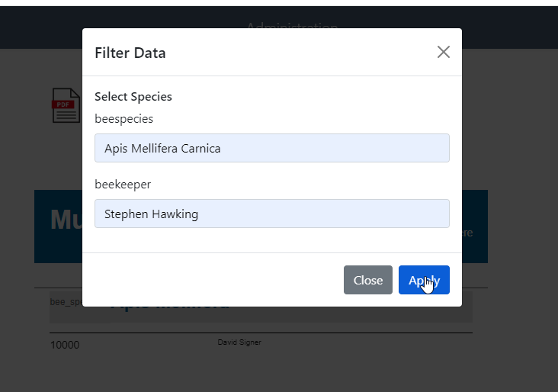Click the bee_spe column label behind the dialog
The image size is (558, 392).
tap(66, 302)
